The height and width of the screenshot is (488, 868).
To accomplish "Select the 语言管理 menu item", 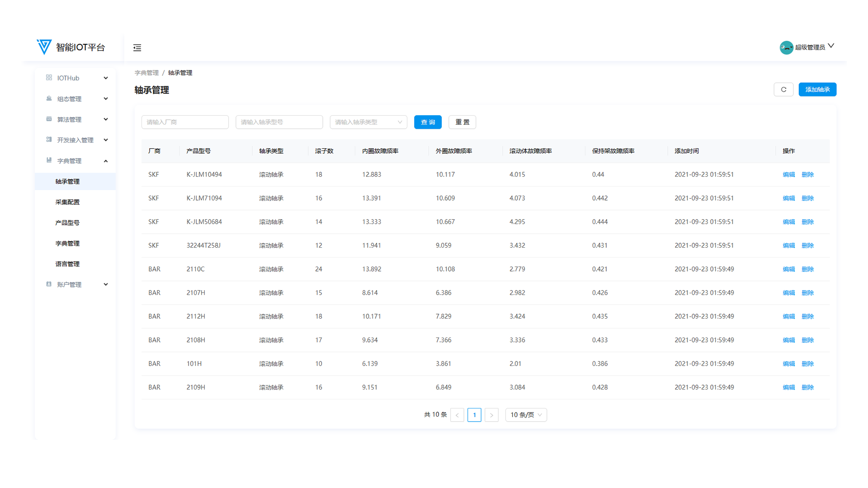I will click(67, 264).
